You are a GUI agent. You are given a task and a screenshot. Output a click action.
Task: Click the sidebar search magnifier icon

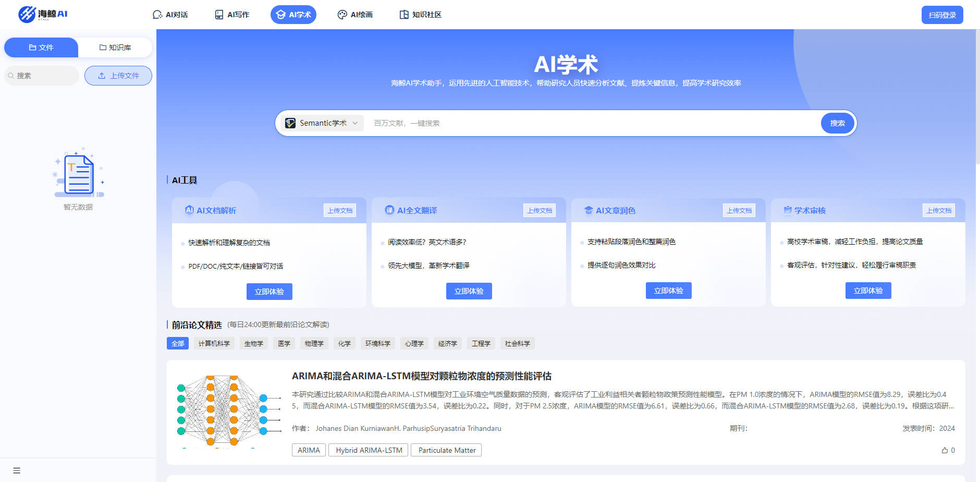point(11,76)
